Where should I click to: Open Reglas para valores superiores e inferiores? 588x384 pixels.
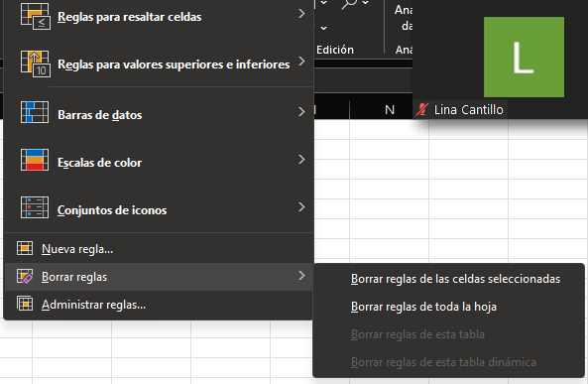[159, 64]
